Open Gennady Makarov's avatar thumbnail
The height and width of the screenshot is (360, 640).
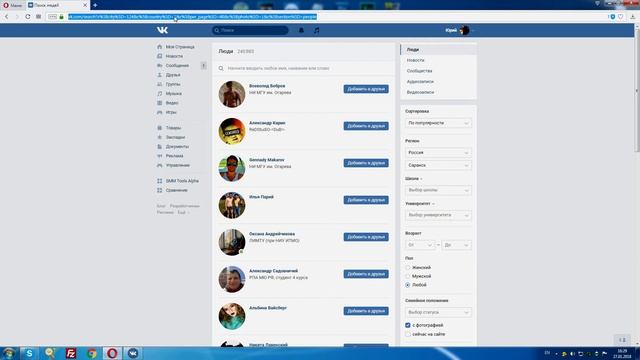click(x=232, y=168)
